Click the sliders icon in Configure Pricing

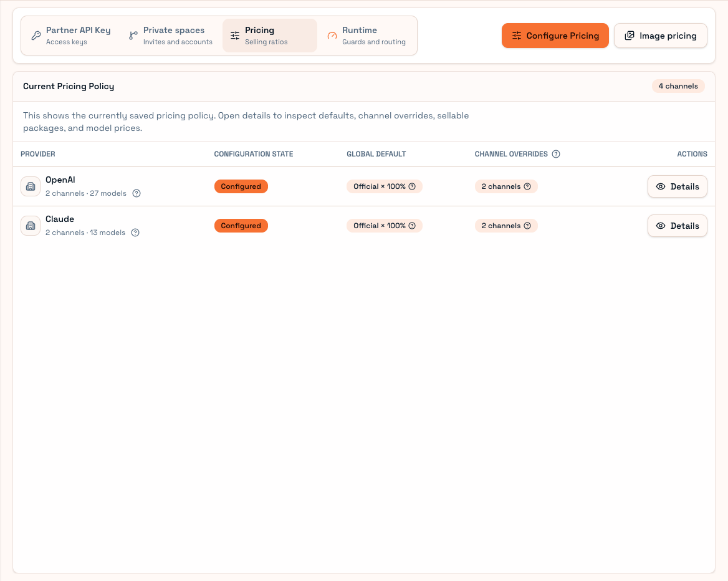click(x=517, y=36)
